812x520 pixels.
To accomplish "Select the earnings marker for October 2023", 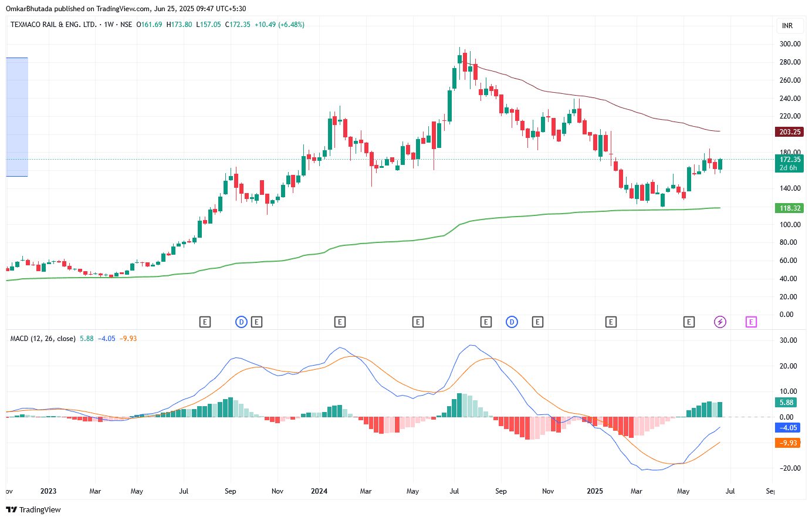I will pos(256,322).
